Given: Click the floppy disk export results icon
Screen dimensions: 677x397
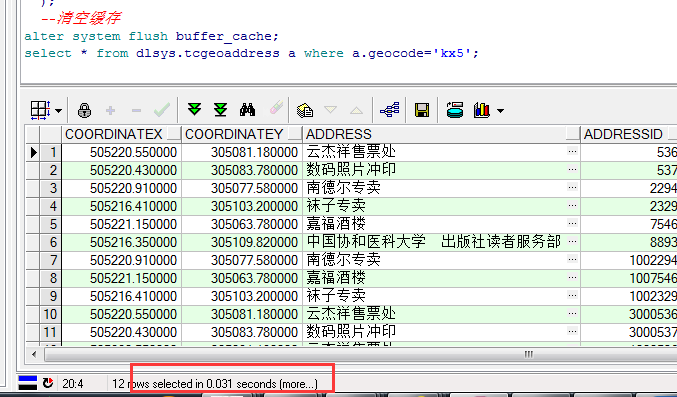Looking at the screenshot, I should pyautogui.click(x=422, y=110).
